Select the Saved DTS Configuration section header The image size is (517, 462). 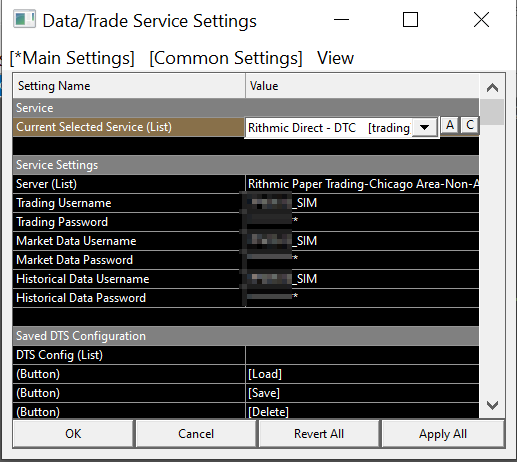[x=246, y=336]
